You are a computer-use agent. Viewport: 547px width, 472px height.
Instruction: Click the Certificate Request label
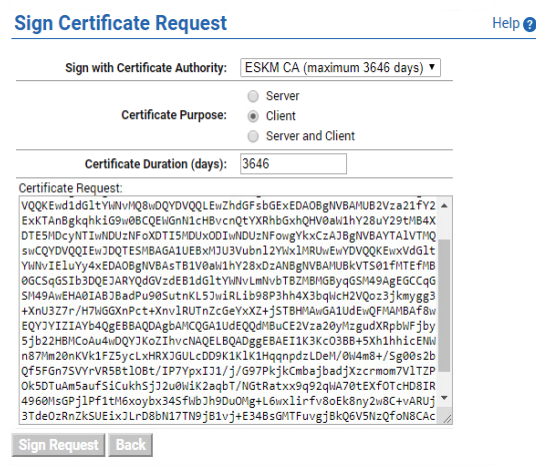[71, 188]
